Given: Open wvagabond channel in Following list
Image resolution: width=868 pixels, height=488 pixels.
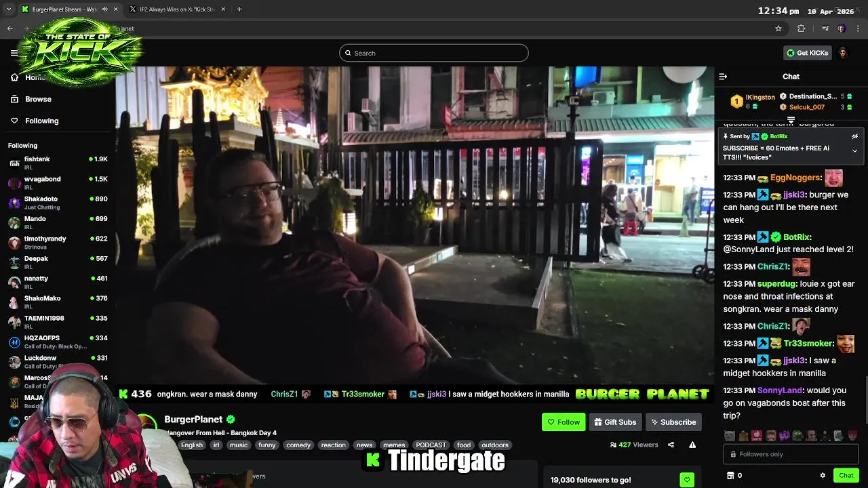Looking at the screenshot, I should click(58, 182).
